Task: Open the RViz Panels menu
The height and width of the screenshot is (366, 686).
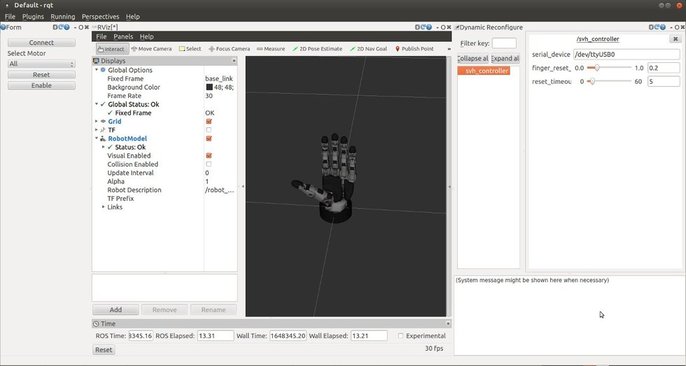Action: (x=123, y=37)
